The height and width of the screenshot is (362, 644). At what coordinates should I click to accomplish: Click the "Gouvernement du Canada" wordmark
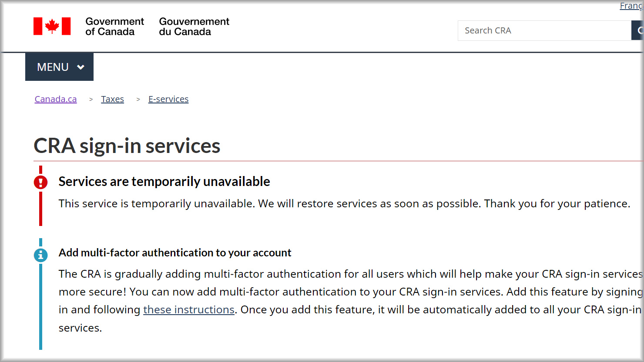coord(194,27)
